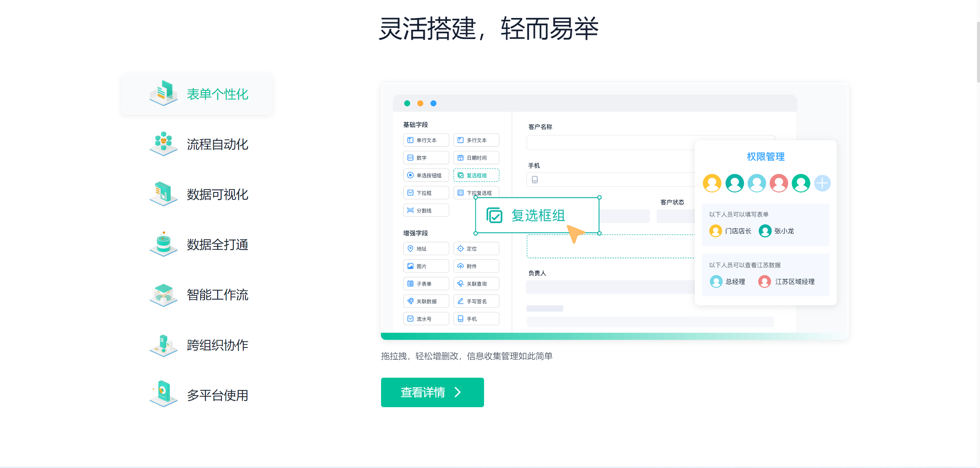Select the 单选按钮组 radio field

point(426,175)
